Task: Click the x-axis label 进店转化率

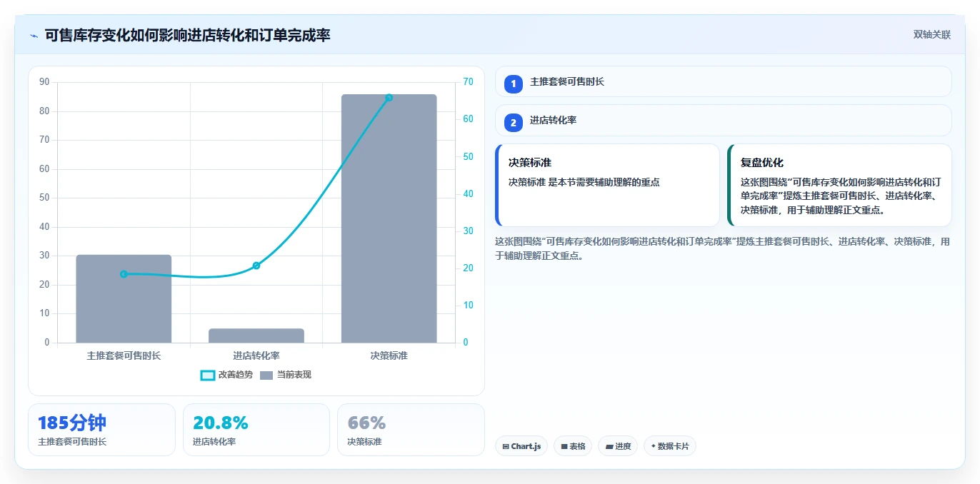Action: (x=256, y=356)
